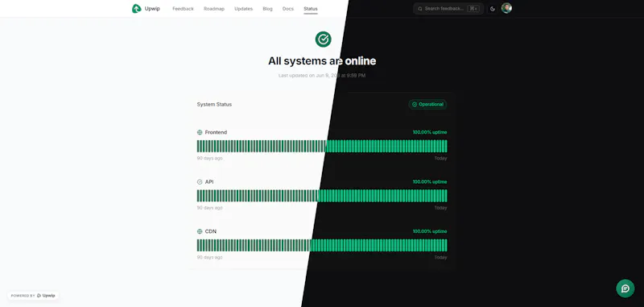644x307 pixels.
Task: Click the API uptime bar
Action: tap(322, 196)
